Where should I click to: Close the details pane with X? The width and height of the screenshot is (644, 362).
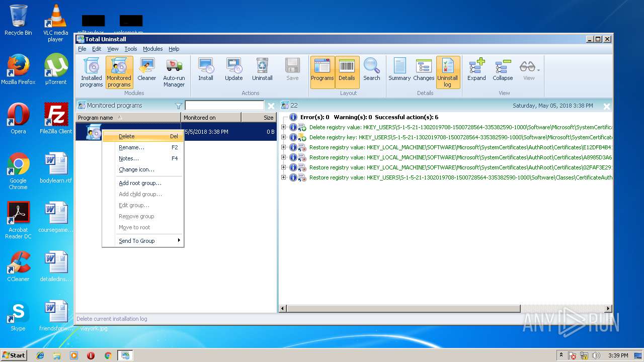tap(606, 106)
